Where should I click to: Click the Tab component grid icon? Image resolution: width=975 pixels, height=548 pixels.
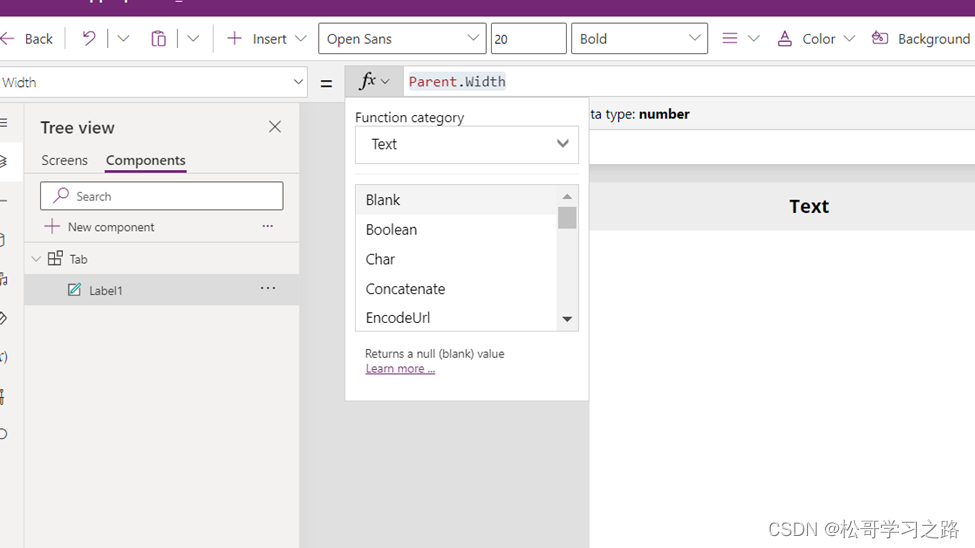tap(55, 258)
